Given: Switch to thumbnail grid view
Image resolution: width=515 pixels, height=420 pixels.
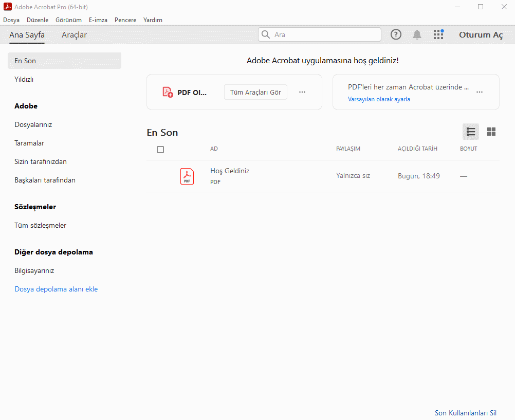Looking at the screenshot, I should coord(491,132).
